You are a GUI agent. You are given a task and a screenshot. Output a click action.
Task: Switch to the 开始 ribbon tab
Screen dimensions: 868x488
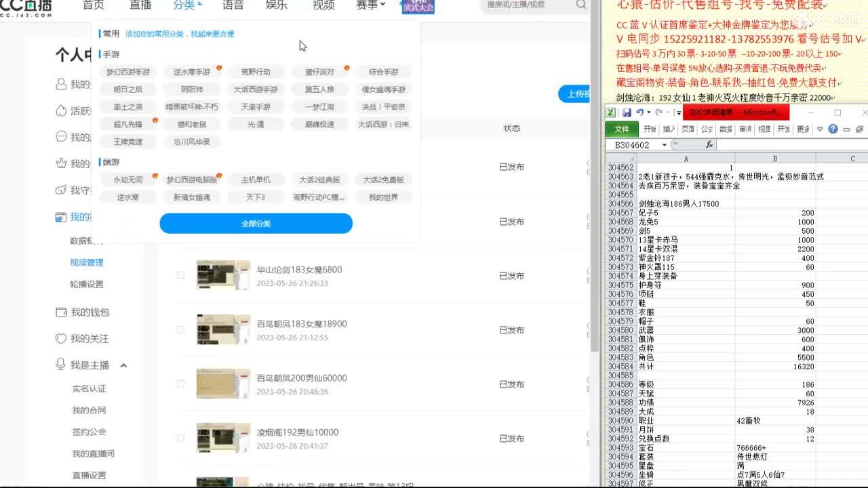click(649, 129)
